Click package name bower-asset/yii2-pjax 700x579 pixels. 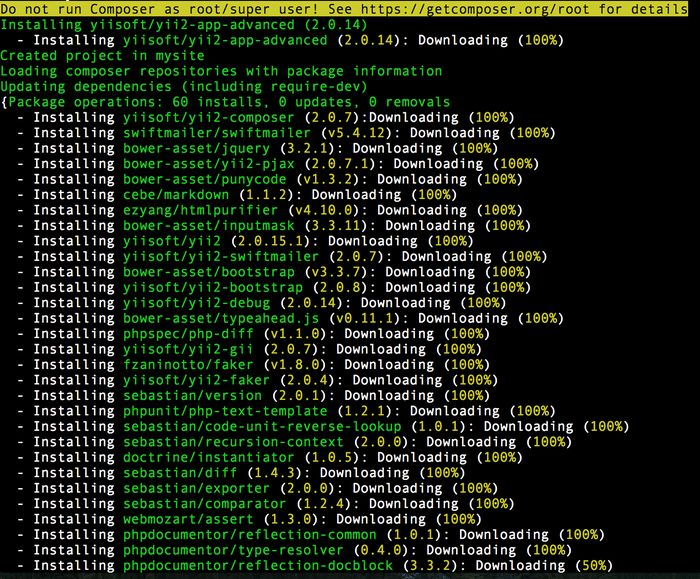click(208, 164)
